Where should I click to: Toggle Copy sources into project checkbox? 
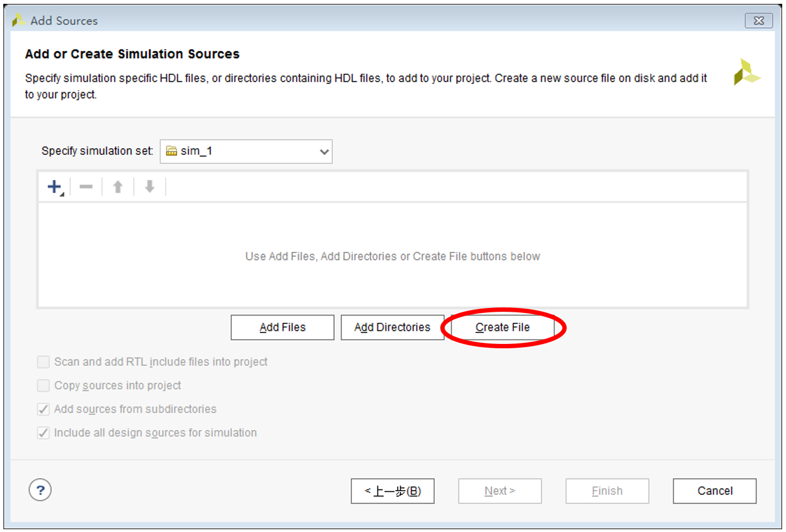pyautogui.click(x=44, y=386)
